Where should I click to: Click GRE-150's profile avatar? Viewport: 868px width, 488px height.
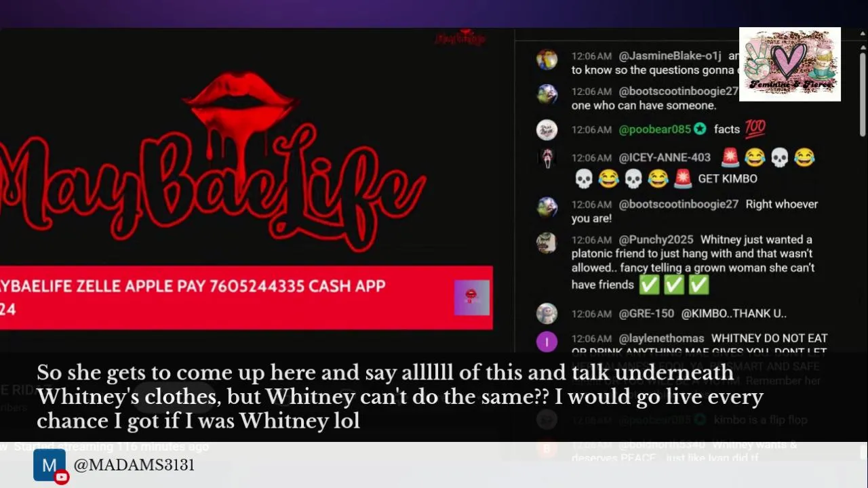[547, 314]
